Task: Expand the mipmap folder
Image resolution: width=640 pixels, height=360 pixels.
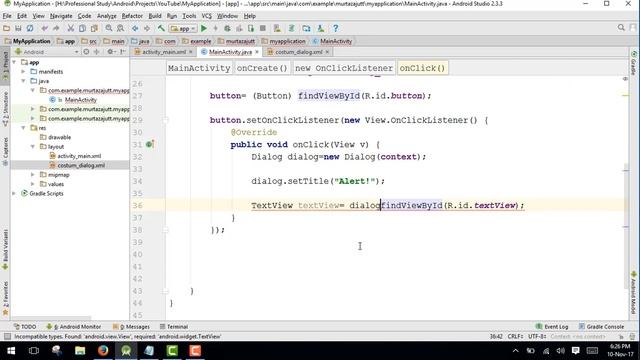Action: (33, 175)
